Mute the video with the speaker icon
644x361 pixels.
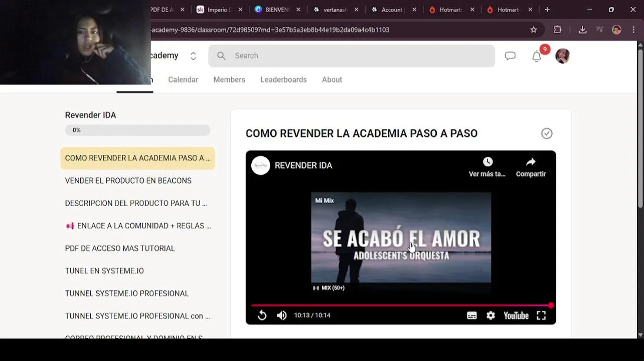(282, 315)
